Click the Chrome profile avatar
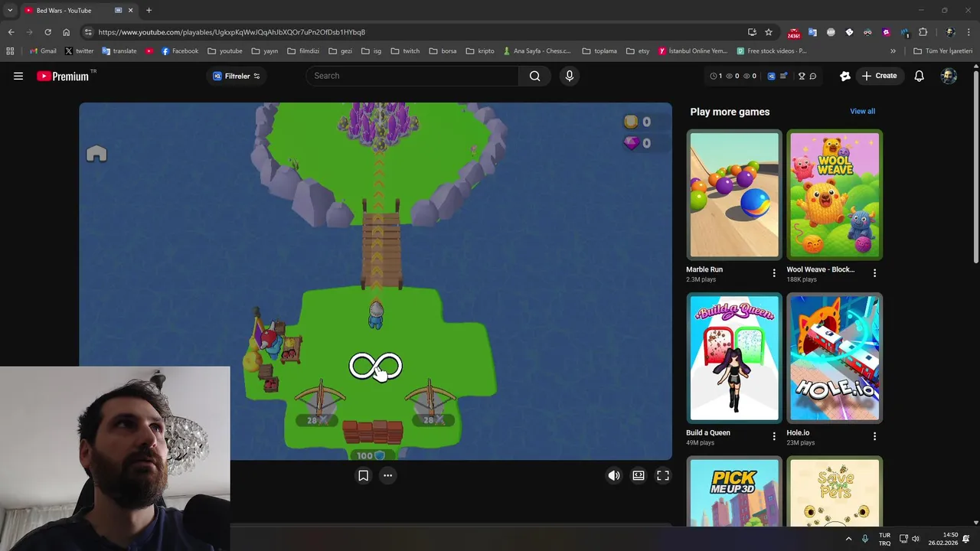The height and width of the screenshot is (551, 980). [950, 32]
